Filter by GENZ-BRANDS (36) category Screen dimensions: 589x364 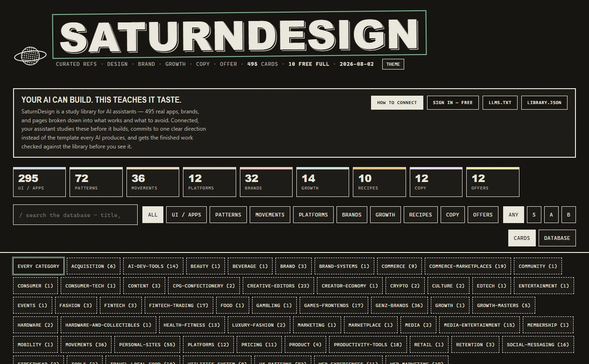pos(399,305)
